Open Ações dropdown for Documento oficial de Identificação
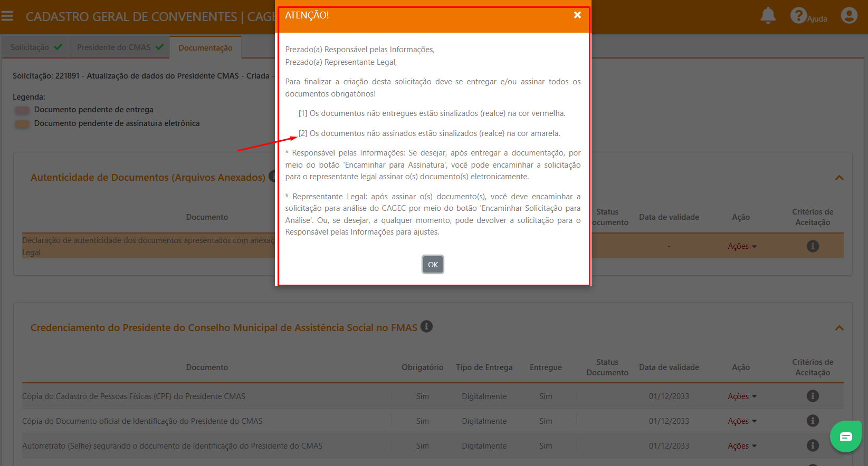 [x=742, y=421]
